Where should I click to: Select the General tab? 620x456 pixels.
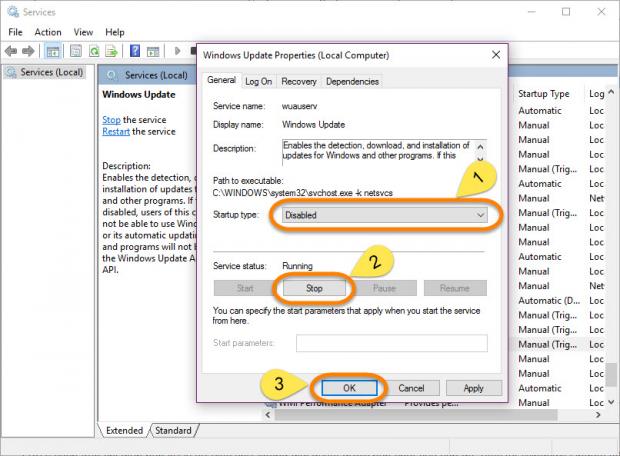point(221,80)
